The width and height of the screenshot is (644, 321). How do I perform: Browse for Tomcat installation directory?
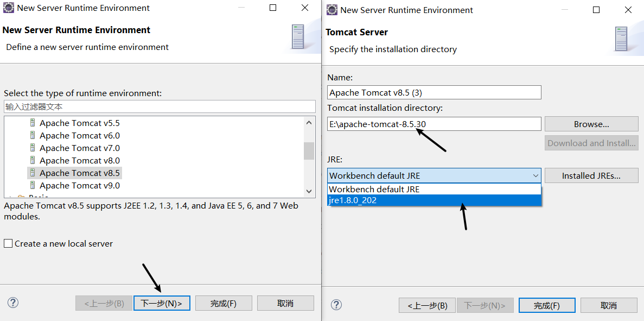pos(591,124)
